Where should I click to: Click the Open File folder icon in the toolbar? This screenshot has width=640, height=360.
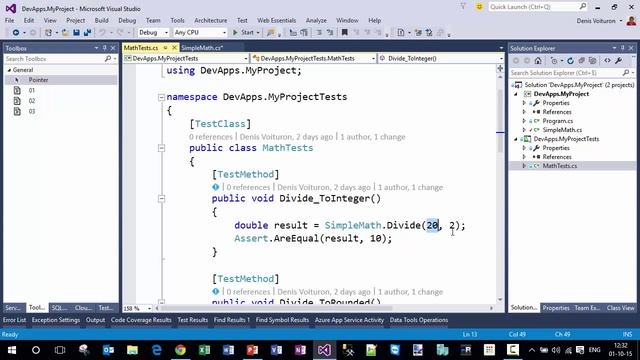coord(65,33)
